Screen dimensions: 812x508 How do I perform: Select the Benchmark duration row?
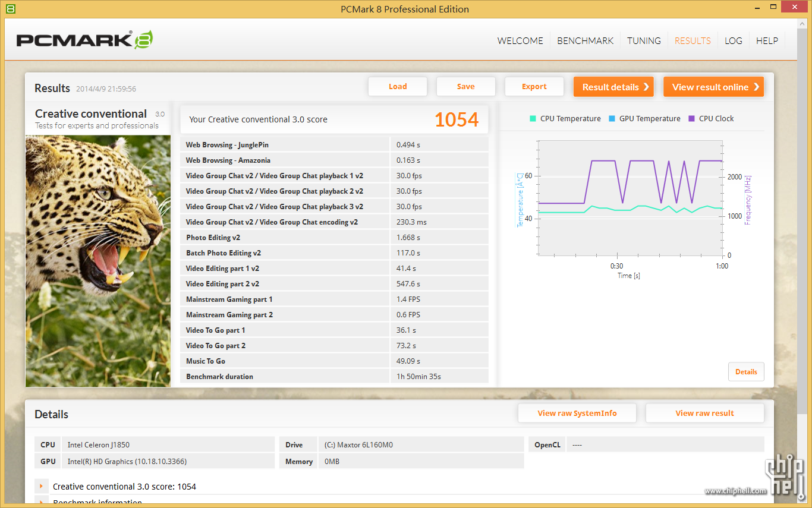tap(334, 377)
